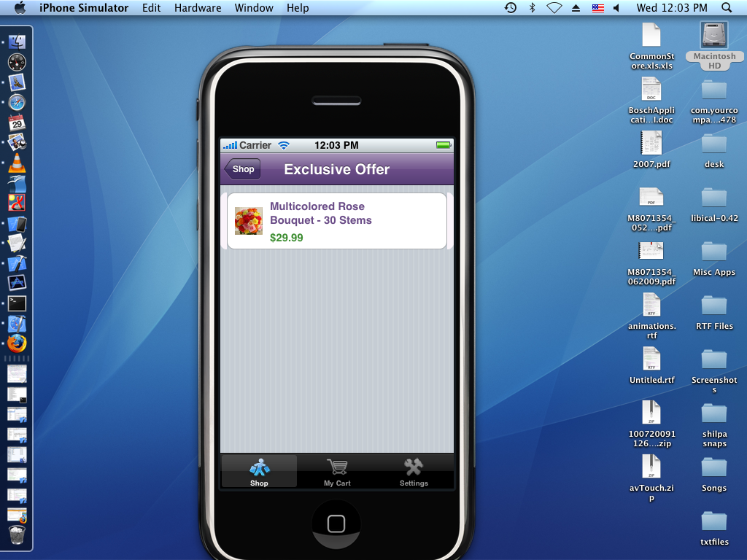This screenshot has height=560, width=747.
Task: Select the Screenshots folder on desktop
Action: pyautogui.click(x=714, y=371)
